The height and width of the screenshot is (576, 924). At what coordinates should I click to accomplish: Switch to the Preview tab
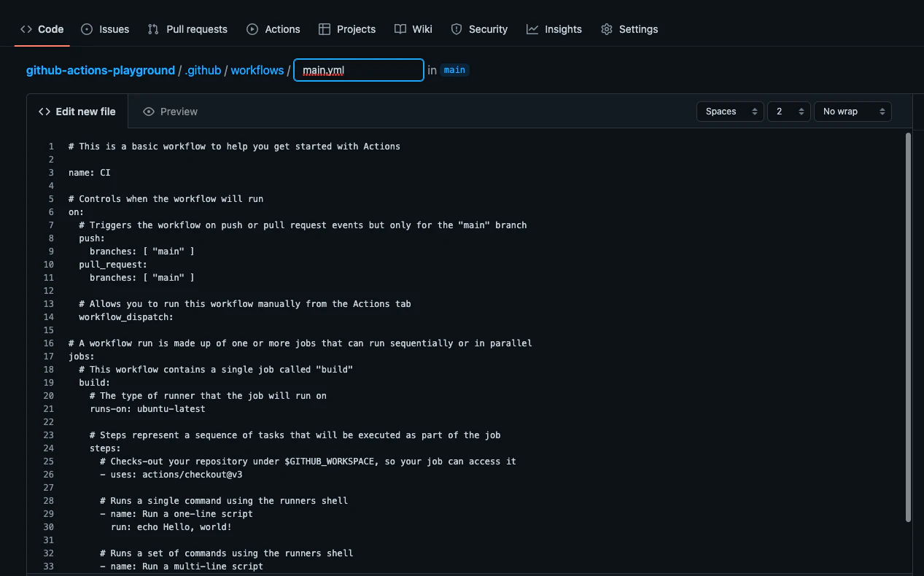pyautogui.click(x=171, y=112)
